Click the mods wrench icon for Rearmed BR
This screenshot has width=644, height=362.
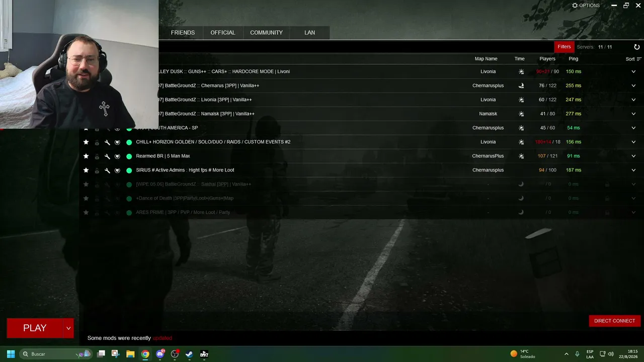click(x=107, y=156)
